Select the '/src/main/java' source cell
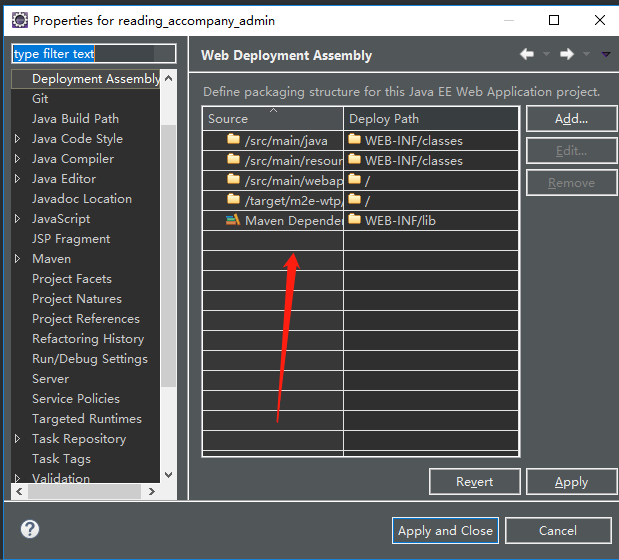Viewport: 619px width, 560px height. [273, 140]
